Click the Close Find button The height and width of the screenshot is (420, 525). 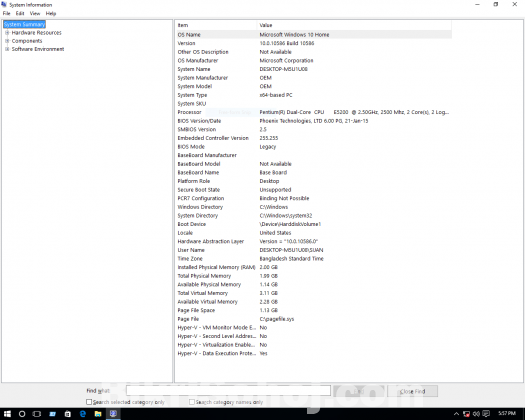(412, 391)
